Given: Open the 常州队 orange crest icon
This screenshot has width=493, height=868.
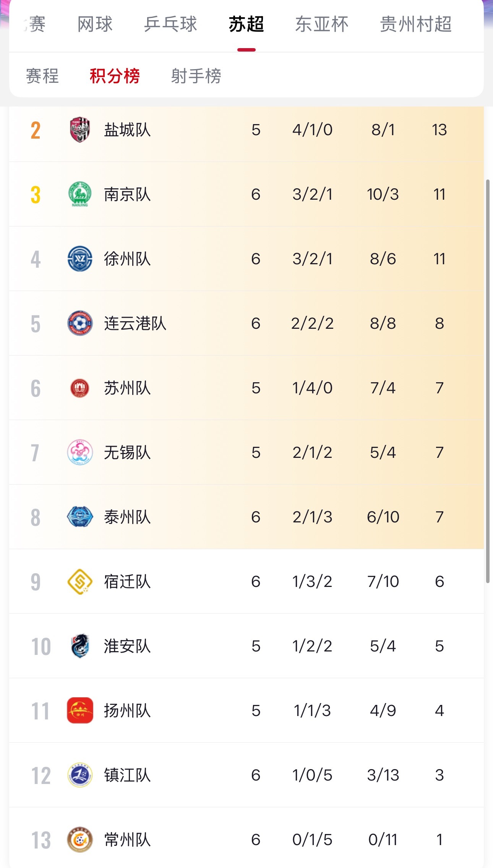Looking at the screenshot, I should 80,840.
